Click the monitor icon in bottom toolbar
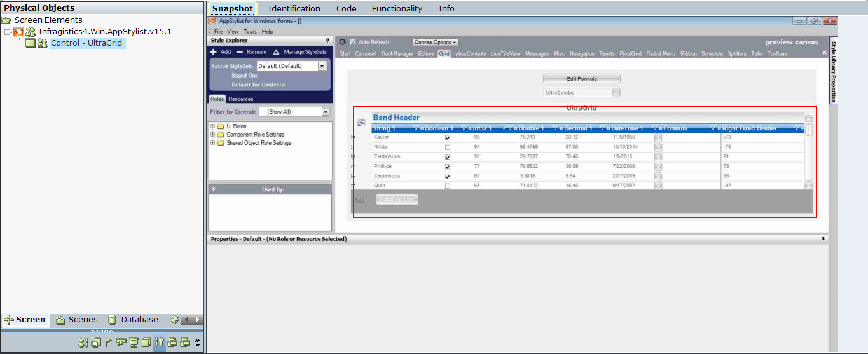The width and height of the screenshot is (868, 354). (x=134, y=343)
